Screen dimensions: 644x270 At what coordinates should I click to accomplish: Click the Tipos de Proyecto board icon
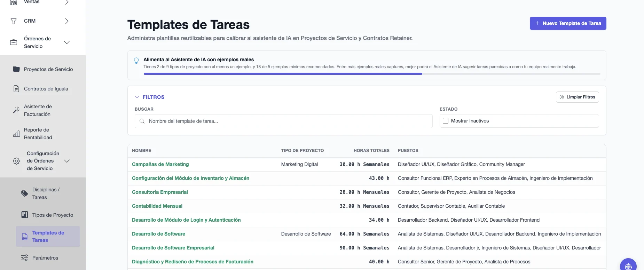(25, 215)
